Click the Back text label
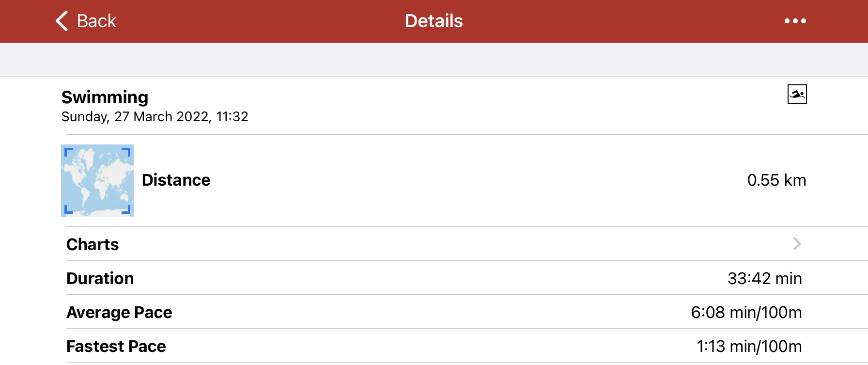The height and width of the screenshot is (365, 868). tap(96, 21)
